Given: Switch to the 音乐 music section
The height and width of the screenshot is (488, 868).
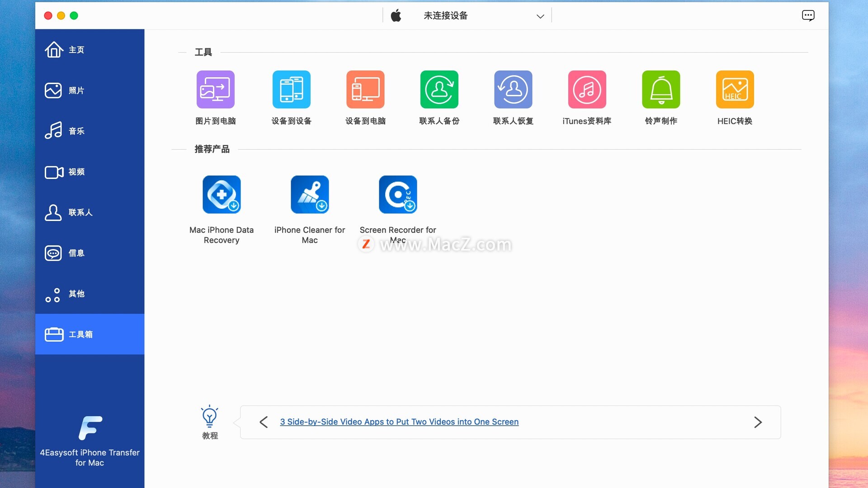Looking at the screenshot, I should tap(90, 131).
